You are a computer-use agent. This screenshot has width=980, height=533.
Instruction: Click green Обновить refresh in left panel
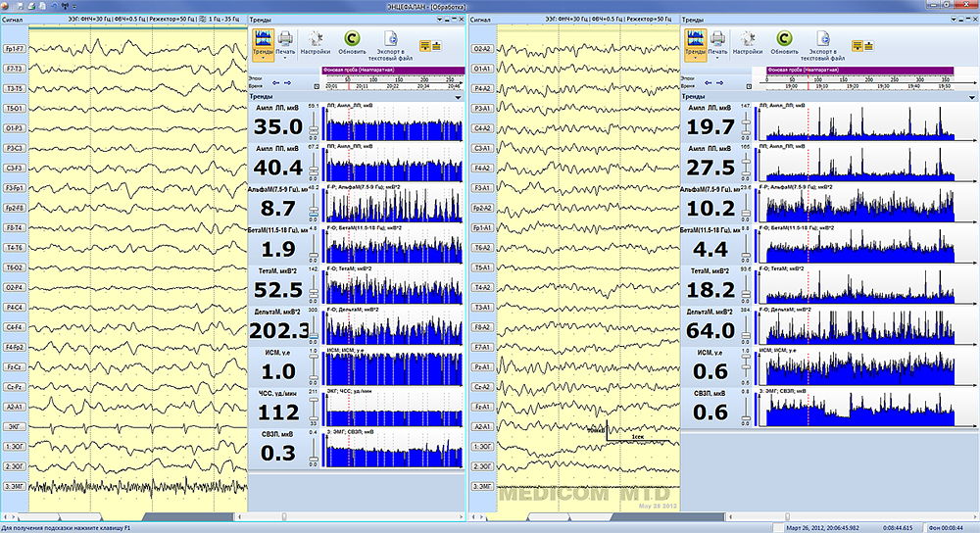click(x=352, y=42)
